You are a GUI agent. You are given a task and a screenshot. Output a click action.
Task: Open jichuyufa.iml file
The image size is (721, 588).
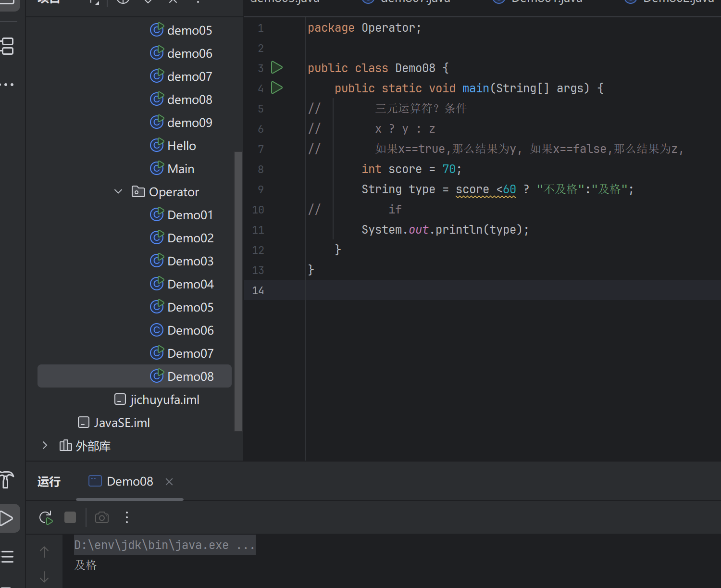click(157, 400)
